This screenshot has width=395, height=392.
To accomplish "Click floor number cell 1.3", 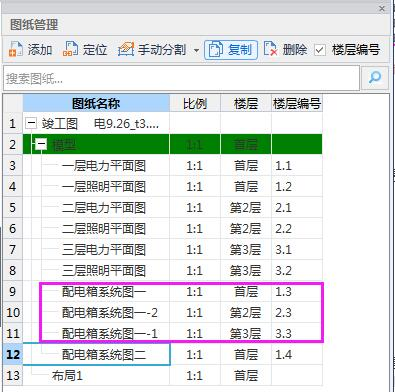I will click(297, 292).
